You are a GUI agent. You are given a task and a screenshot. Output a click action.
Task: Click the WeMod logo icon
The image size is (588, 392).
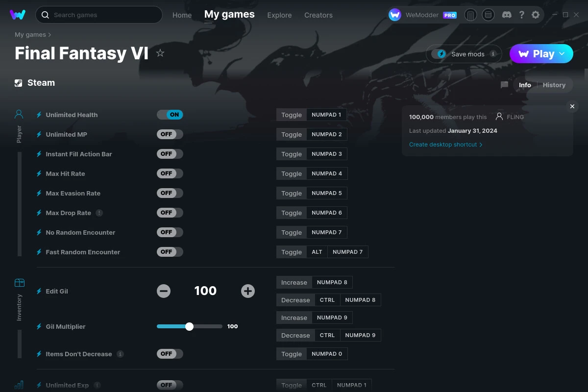click(x=18, y=15)
